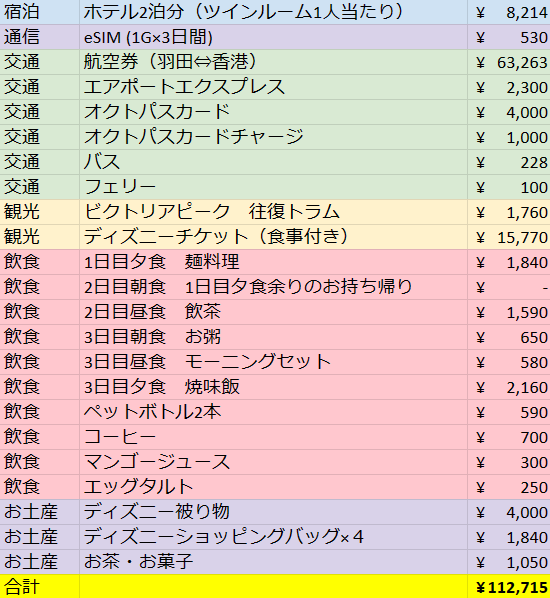Click the 1日目夕食 麺料理 cell
550x598 pixels.
pyautogui.click(x=273, y=262)
